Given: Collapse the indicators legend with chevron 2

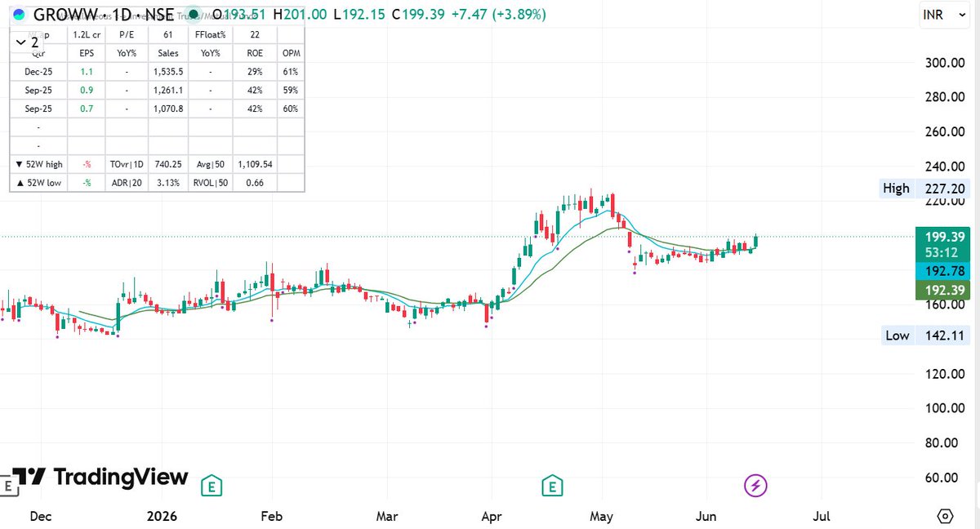Looking at the screenshot, I should 27,42.
